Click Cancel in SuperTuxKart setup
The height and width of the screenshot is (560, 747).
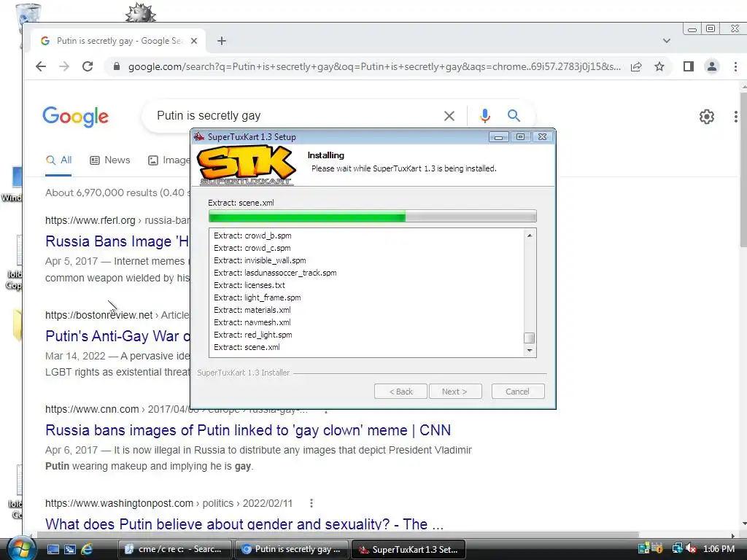tap(517, 392)
